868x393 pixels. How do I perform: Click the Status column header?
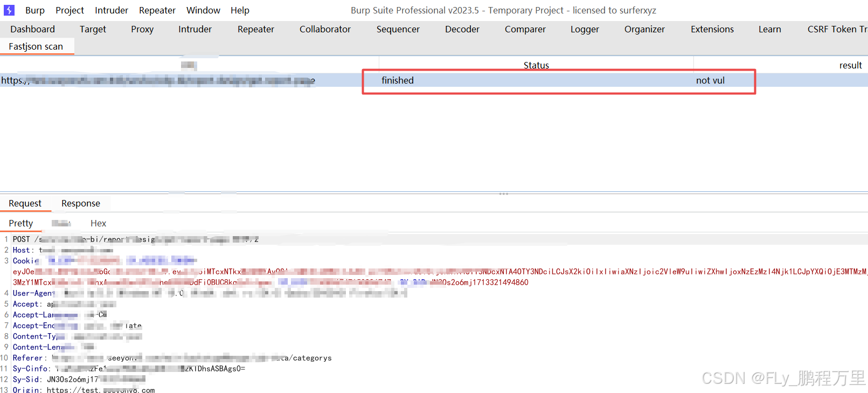point(536,65)
